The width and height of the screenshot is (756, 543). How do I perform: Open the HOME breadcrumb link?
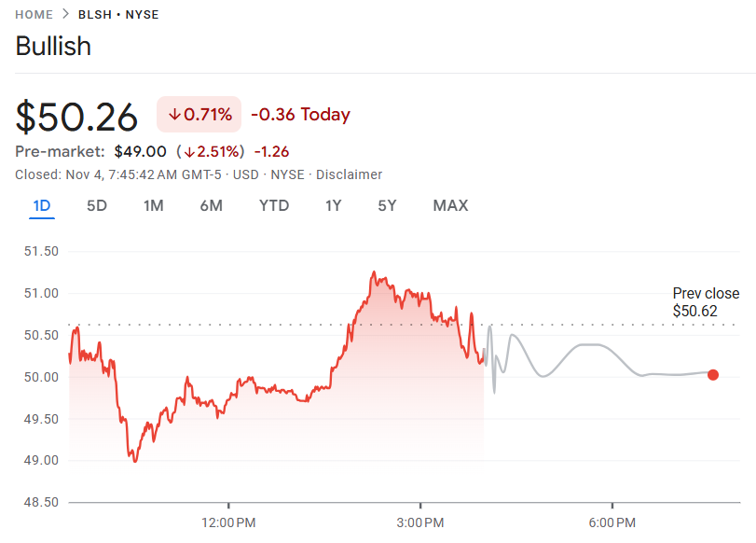(34, 14)
